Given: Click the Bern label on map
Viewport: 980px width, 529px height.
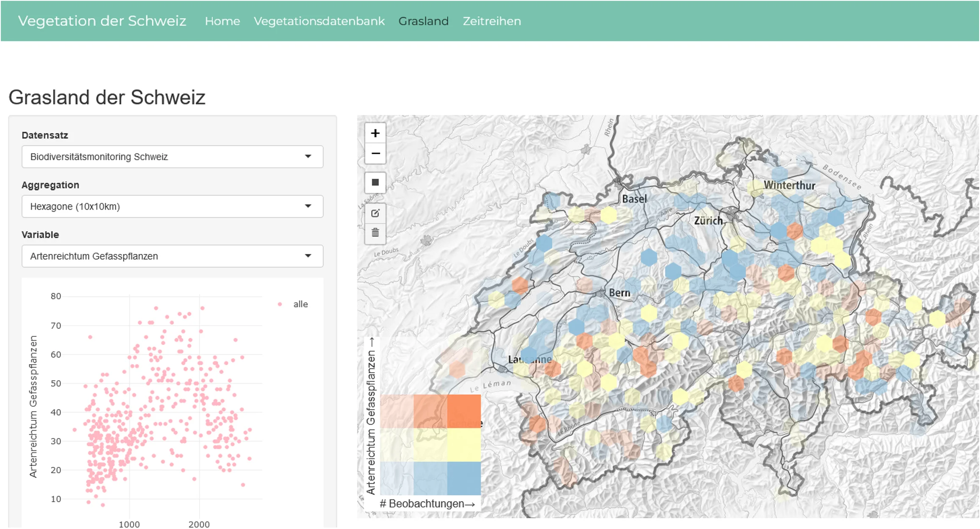Looking at the screenshot, I should (x=619, y=293).
